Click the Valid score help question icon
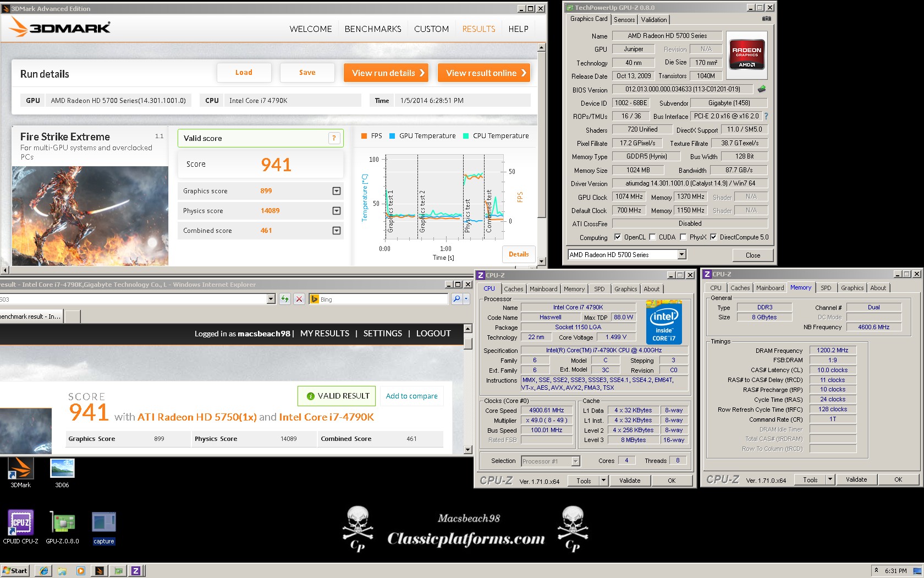Screen dimensions: 924x578 coord(334,138)
